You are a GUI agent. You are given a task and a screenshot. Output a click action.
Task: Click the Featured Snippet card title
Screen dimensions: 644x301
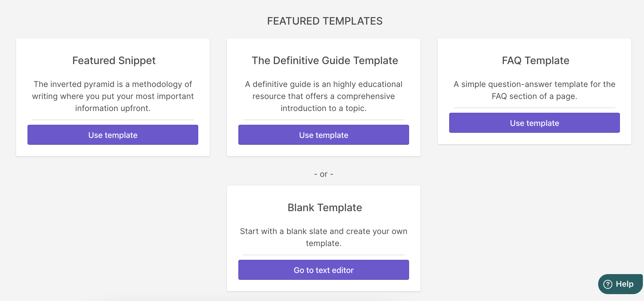pyautogui.click(x=114, y=61)
